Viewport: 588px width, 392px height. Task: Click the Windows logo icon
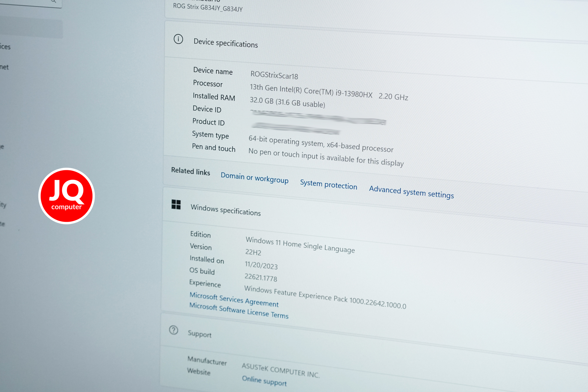point(176,204)
